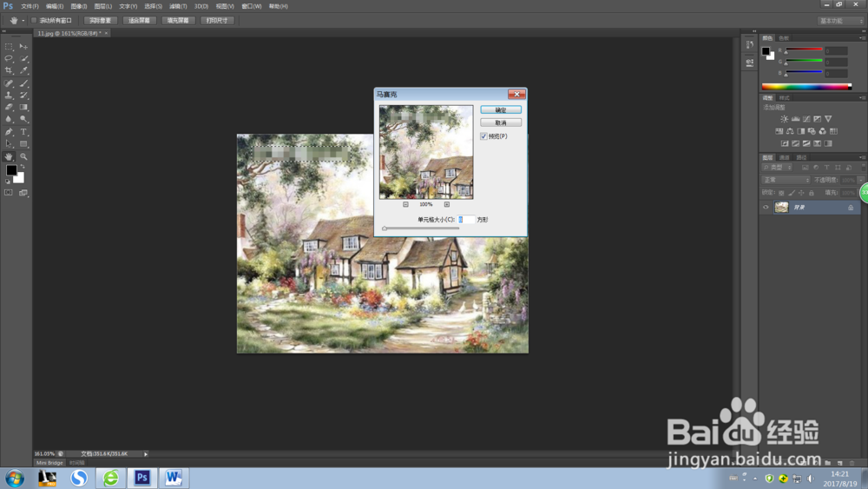Select the Move tool
868x489 pixels.
coord(23,47)
